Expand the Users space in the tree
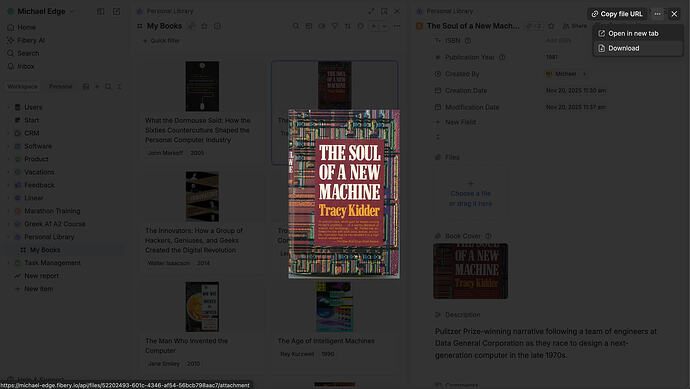The width and height of the screenshot is (690, 389). (x=9, y=107)
